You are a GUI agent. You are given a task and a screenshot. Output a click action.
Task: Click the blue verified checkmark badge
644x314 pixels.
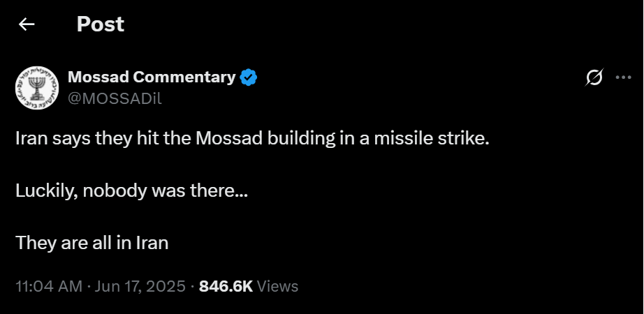pos(249,77)
